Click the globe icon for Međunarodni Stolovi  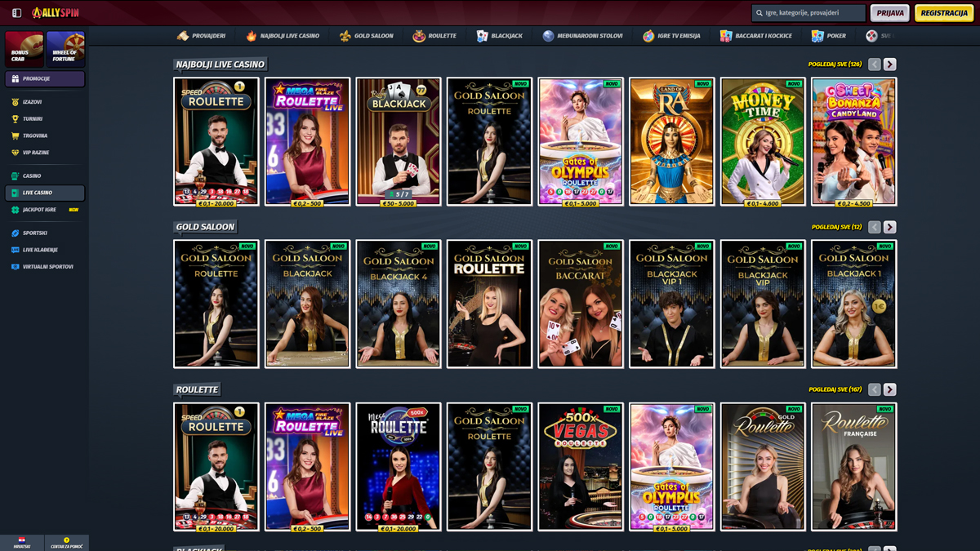pyautogui.click(x=548, y=36)
